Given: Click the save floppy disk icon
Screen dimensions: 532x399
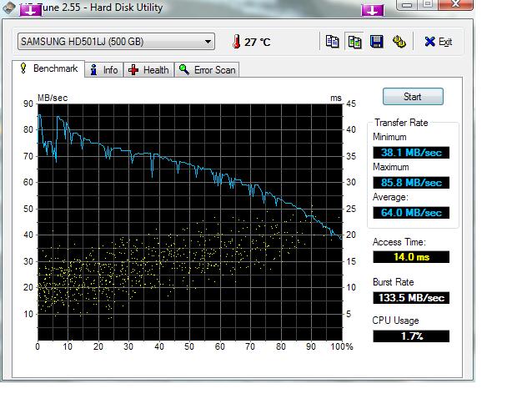Looking at the screenshot, I should click(377, 42).
